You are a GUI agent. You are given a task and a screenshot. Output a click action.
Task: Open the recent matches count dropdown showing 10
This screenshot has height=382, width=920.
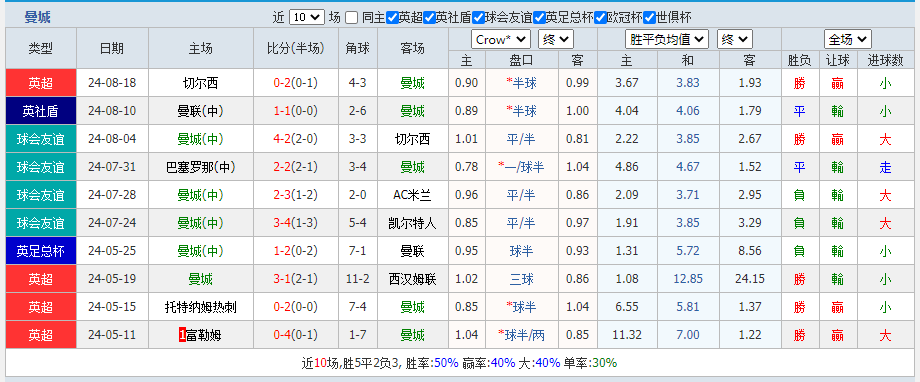(306, 18)
